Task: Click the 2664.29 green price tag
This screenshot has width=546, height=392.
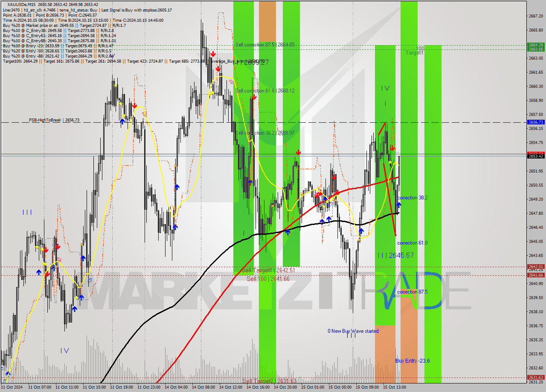Action: coord(536,45)
